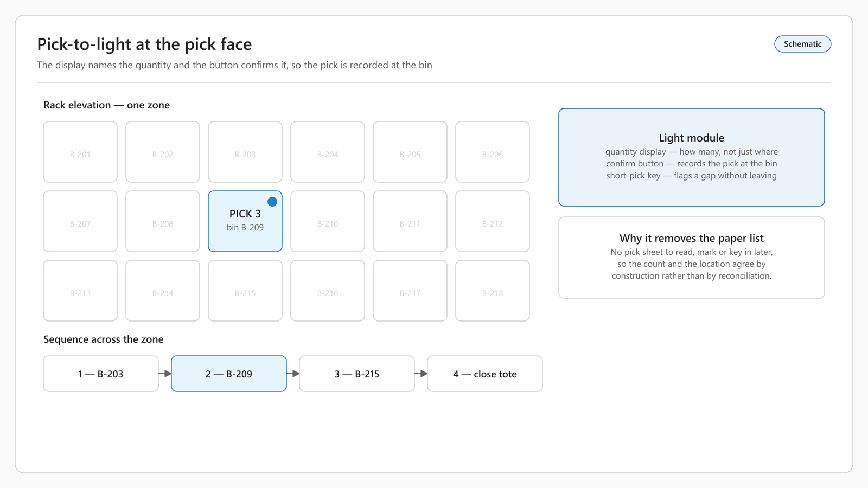Click the arrow between steps 2 and 3
Screen dimensions: 868x488
(x=293, y=374)
